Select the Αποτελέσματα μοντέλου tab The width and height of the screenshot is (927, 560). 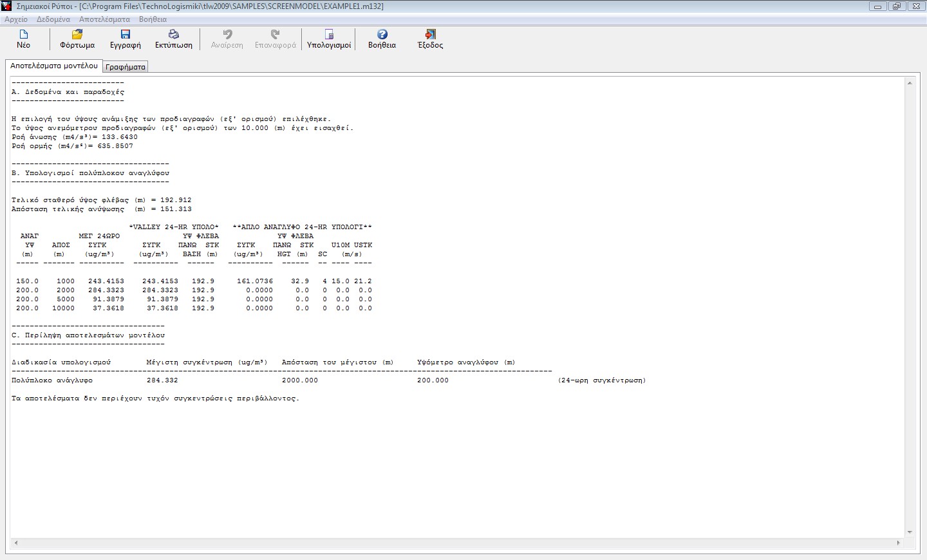54,66
